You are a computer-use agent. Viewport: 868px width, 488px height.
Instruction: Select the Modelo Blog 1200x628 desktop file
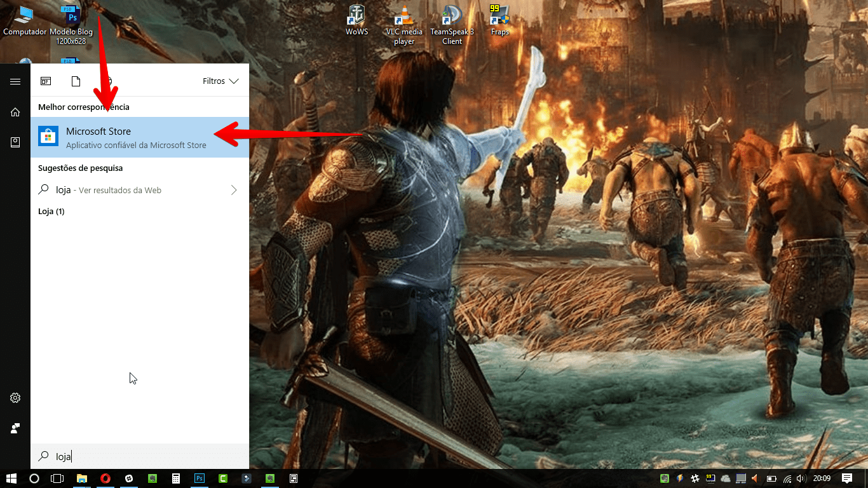[71, 25]
